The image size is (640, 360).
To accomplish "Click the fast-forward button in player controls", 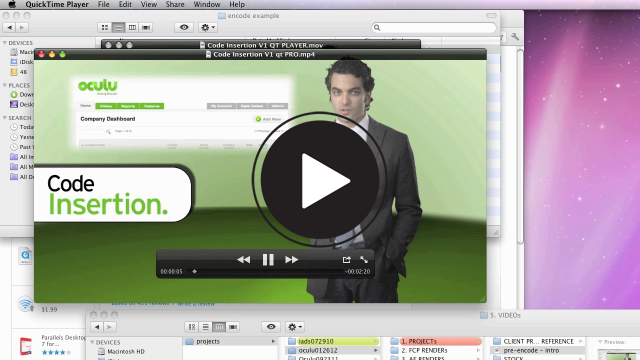I will (291, 260).
